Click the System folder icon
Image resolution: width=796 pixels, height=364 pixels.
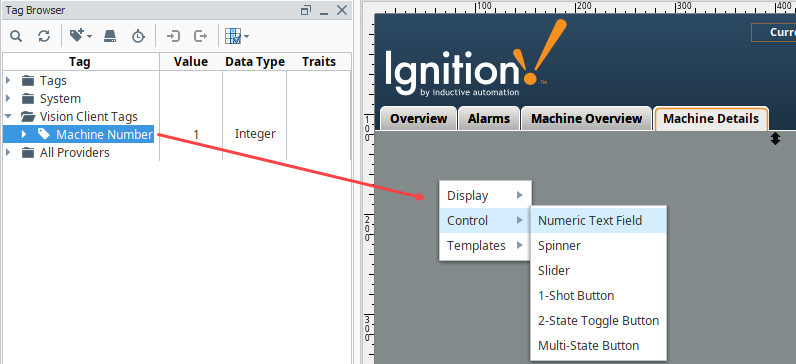coord(28,98)
